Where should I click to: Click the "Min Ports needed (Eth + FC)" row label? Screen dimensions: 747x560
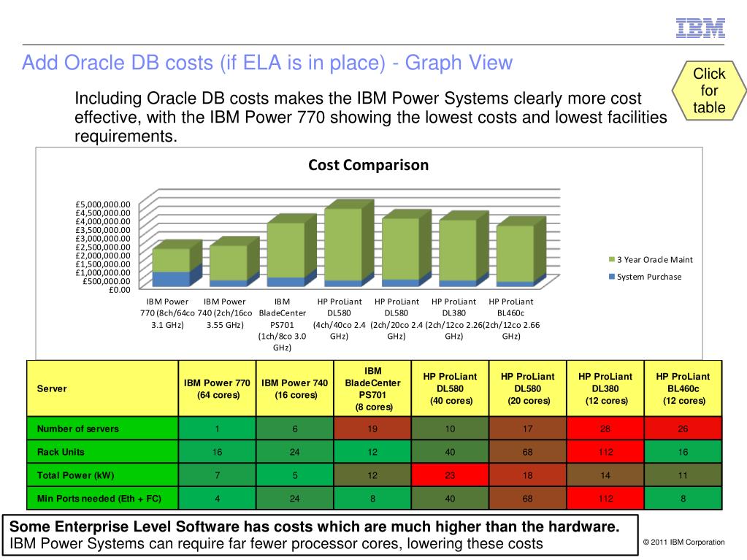102,499
